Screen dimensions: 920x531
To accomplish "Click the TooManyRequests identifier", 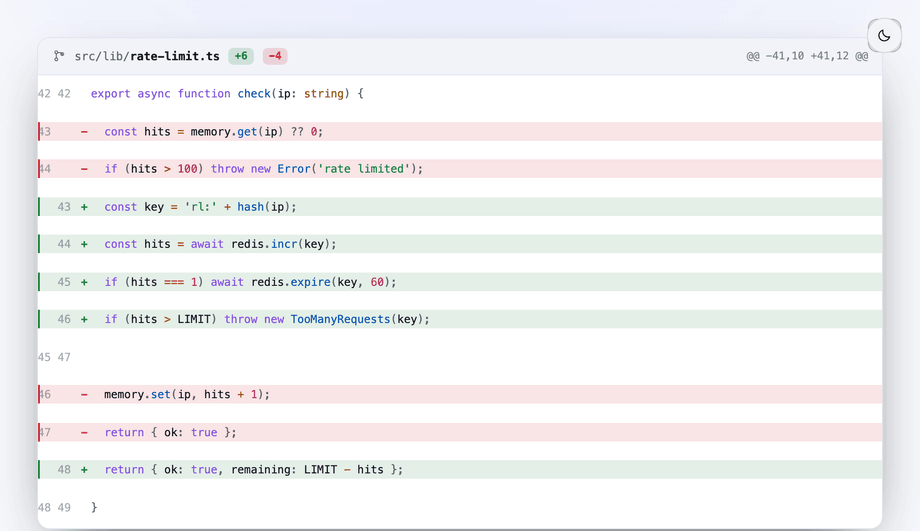I will click(340, 319).
